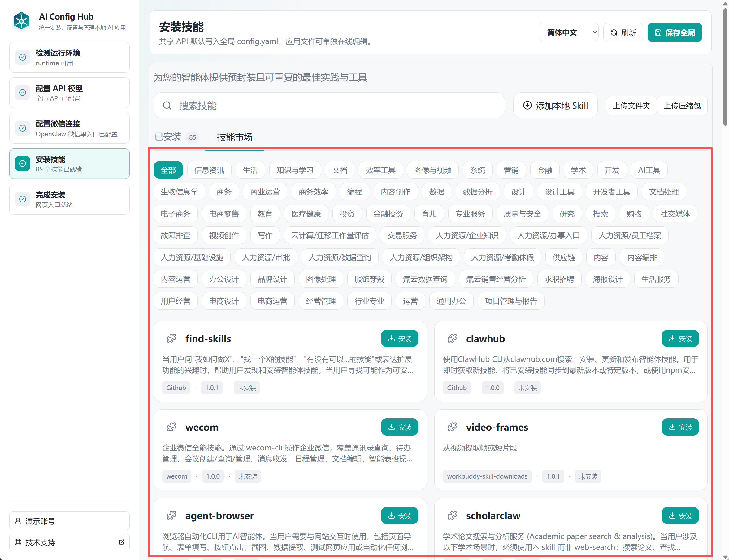Click the check icon beside 完成安装
The image size is (729, 560).
[23, 199]
